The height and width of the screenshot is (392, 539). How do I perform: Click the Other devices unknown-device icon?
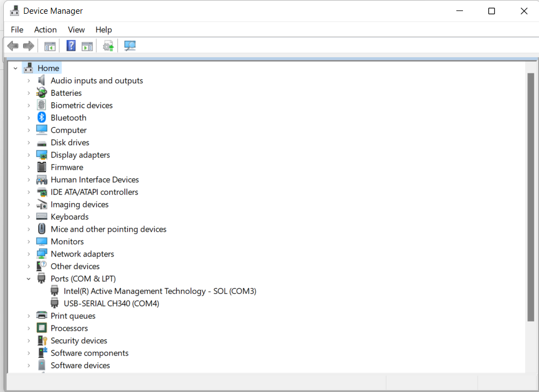(x=41, y=266)
